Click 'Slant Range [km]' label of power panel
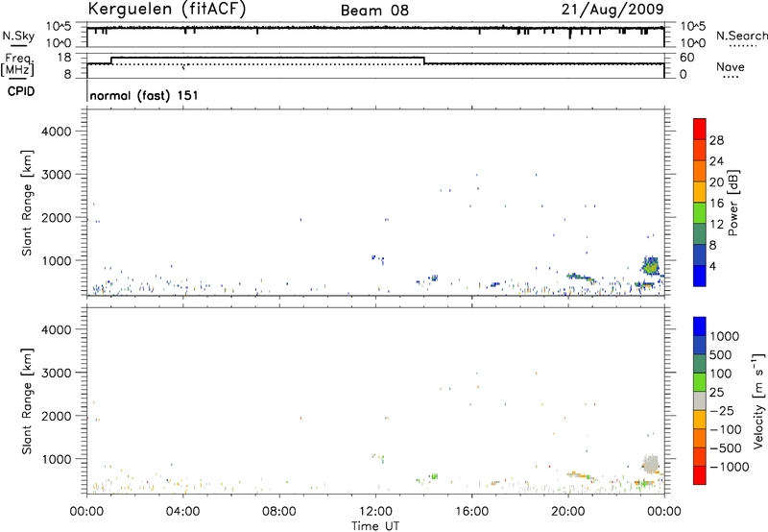The width and height of the screenshot is (768, 532). click(x=27, y=203)
